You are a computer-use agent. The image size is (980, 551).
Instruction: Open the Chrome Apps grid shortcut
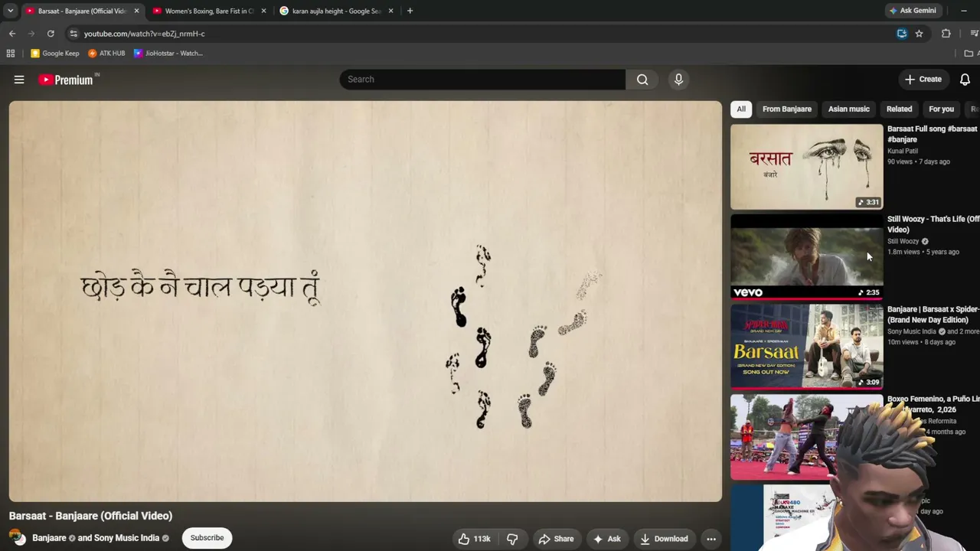[x=11, y=54]
